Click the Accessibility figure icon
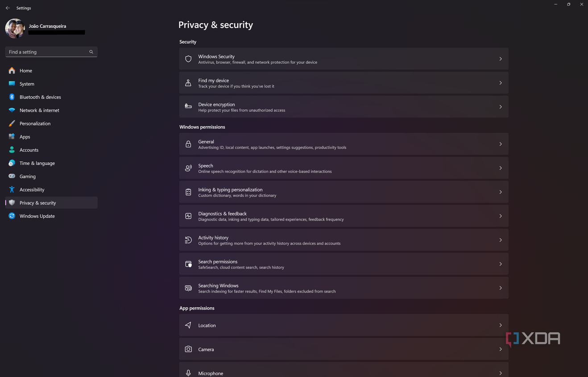Image resolution: width=588 pixels, height=377 pixels. 12,189
